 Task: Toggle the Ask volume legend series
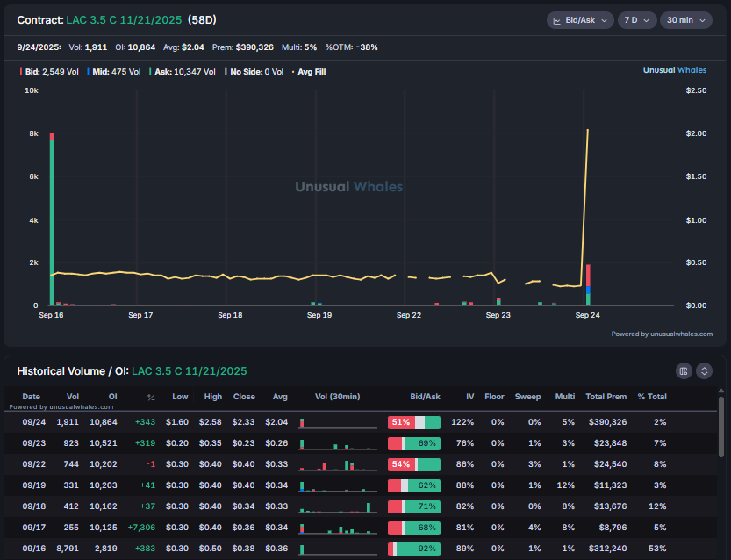coord(183,72)
